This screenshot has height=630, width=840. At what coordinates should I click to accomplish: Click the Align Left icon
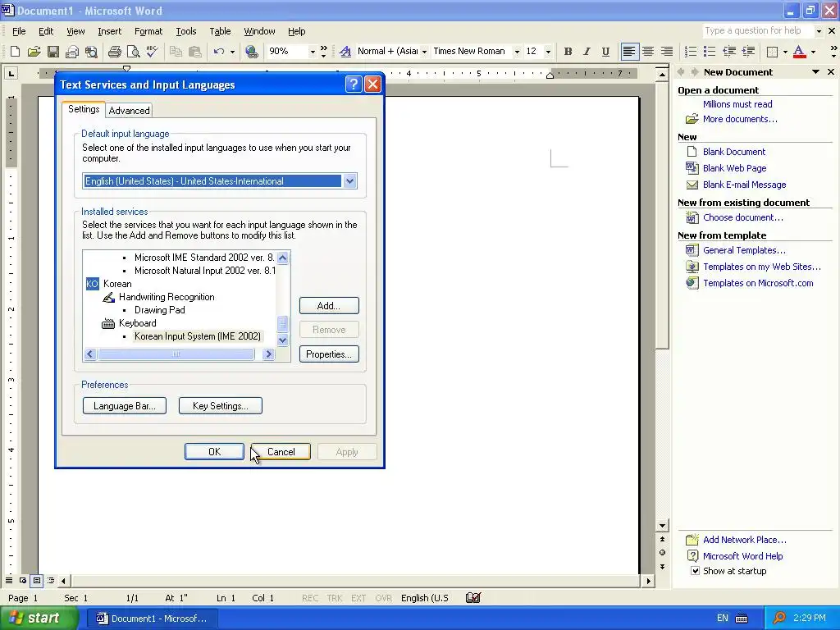pyautogui.click(x=629, y=52)
